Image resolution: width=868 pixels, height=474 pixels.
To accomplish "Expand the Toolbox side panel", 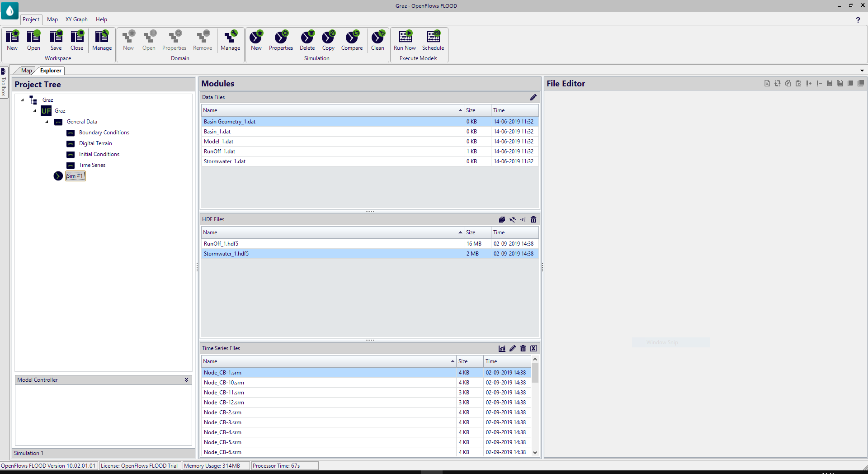I will 4,82.
